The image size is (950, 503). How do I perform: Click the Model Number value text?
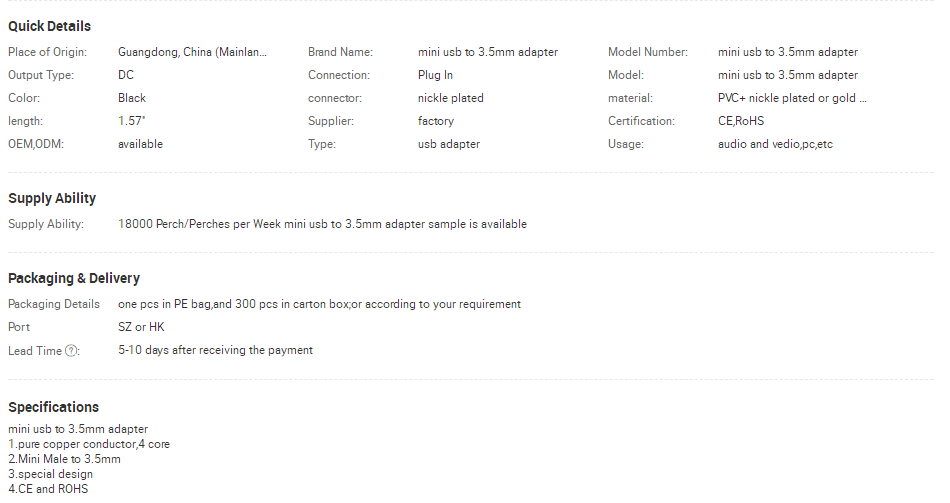point(788,52)
